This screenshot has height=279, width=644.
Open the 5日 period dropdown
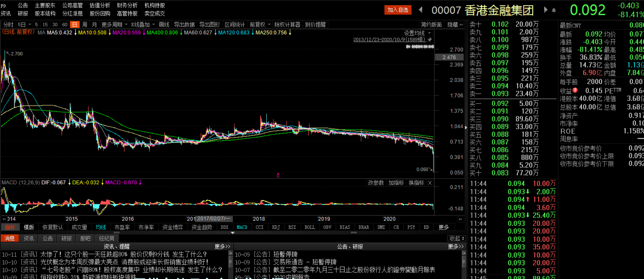[x=24, y=25]
